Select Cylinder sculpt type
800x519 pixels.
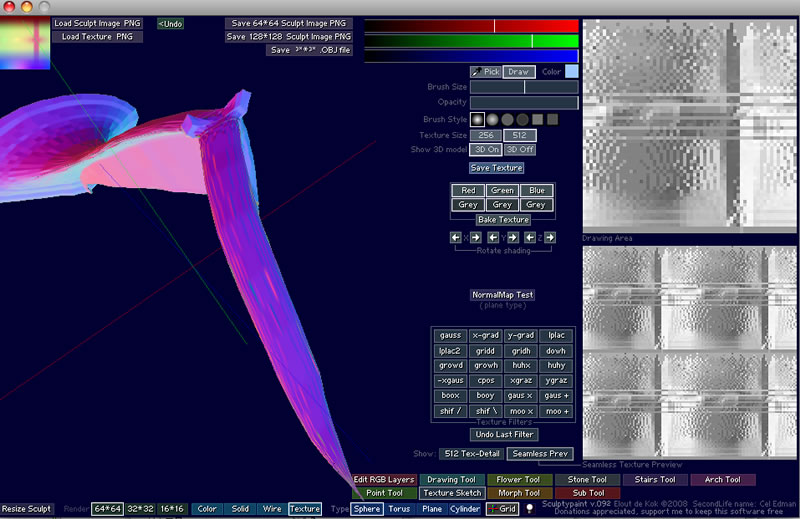(465, 509)
